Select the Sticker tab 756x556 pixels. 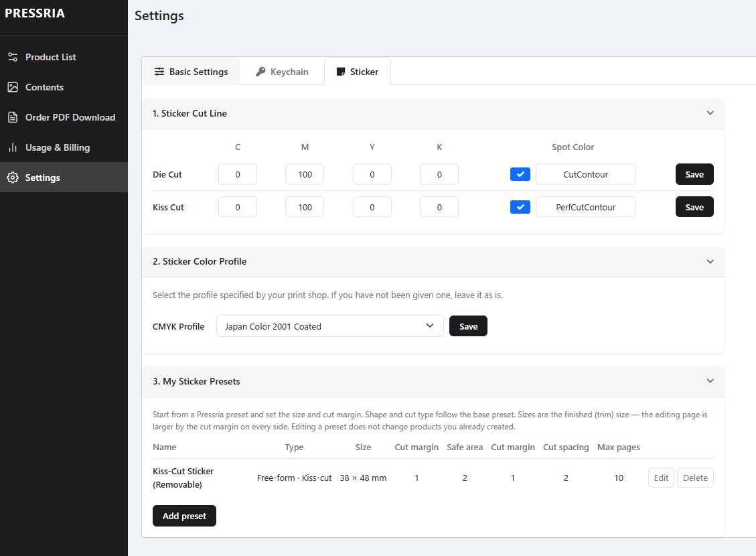pos(358,72)
